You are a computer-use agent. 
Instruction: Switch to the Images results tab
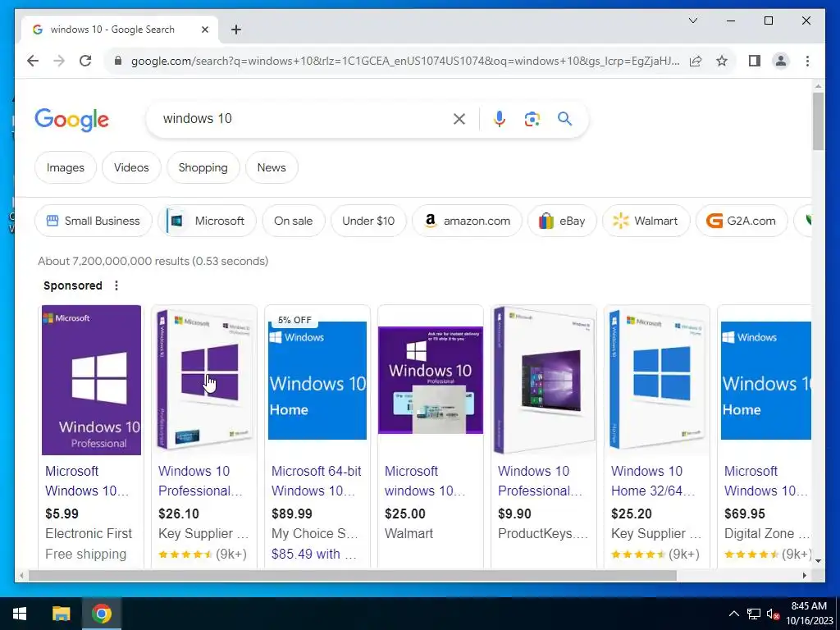tap(66, 167)
